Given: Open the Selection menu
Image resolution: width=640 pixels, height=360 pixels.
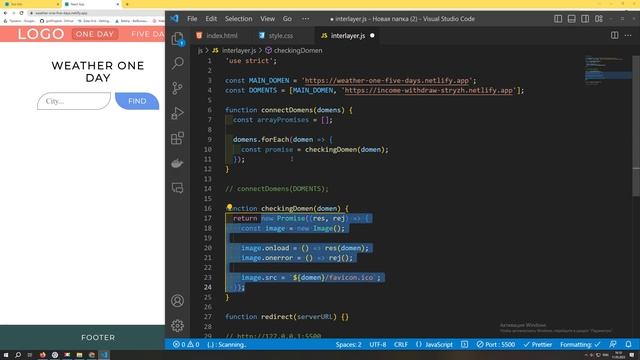Looking at the screenshot, I should click(238, 19).
